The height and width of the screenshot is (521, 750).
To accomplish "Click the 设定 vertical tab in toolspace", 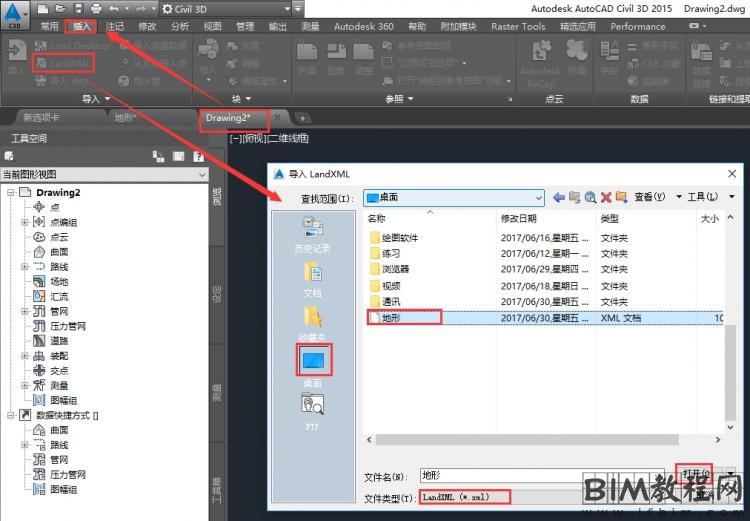I will [x=217, y=294].
